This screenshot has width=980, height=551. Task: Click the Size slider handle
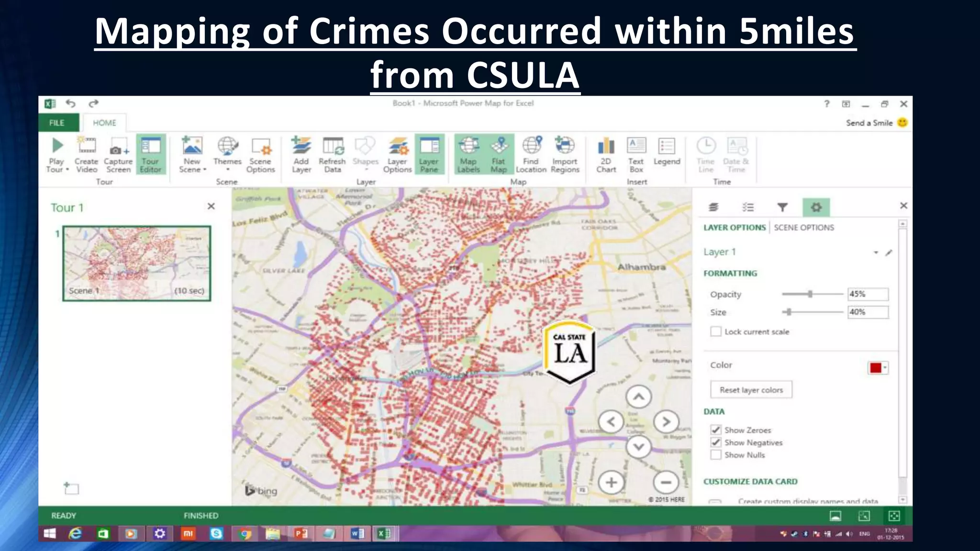[789, 312]
